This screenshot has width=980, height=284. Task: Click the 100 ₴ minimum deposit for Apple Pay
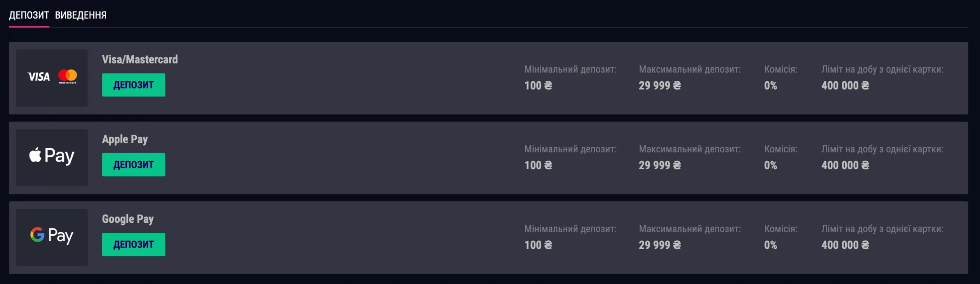tap(538, 165)
